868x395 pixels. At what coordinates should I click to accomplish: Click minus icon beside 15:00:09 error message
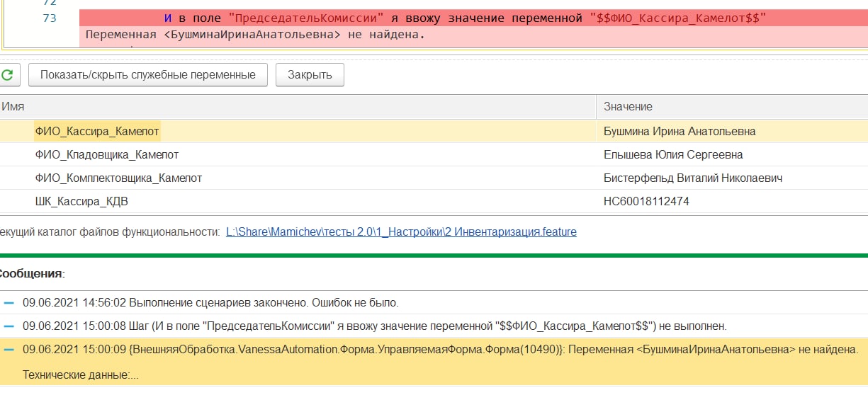point(9,350)
